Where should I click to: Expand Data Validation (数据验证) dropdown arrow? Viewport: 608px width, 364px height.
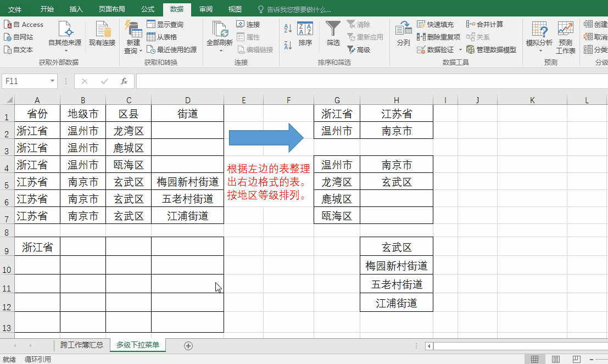460,49
